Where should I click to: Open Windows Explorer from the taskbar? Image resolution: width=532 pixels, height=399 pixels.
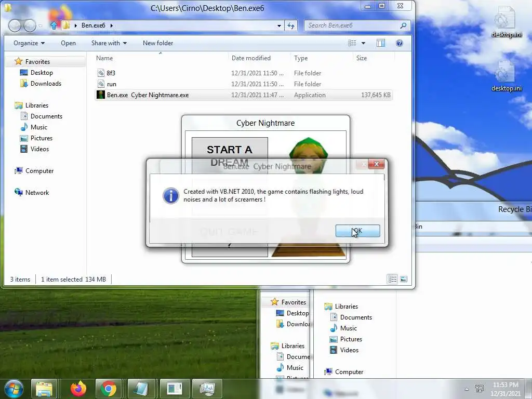coord(44,389)
